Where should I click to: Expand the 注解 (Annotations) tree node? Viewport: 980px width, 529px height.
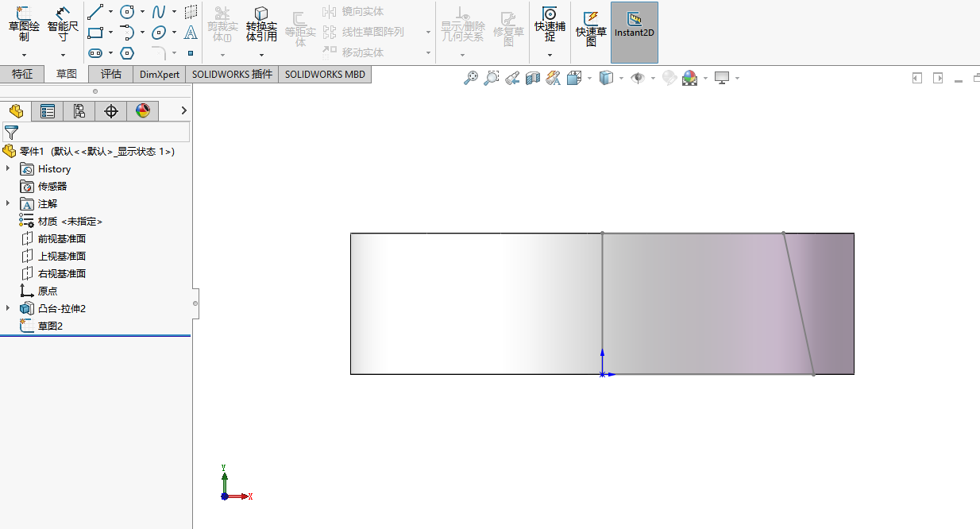click(x=8, y=203)
